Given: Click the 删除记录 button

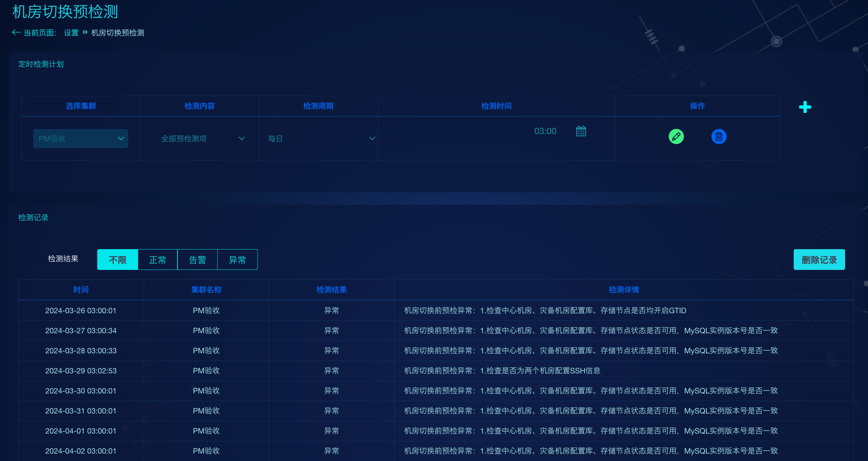Looking at the screenshot, I should pyautogui.click(x=819, y=260).
